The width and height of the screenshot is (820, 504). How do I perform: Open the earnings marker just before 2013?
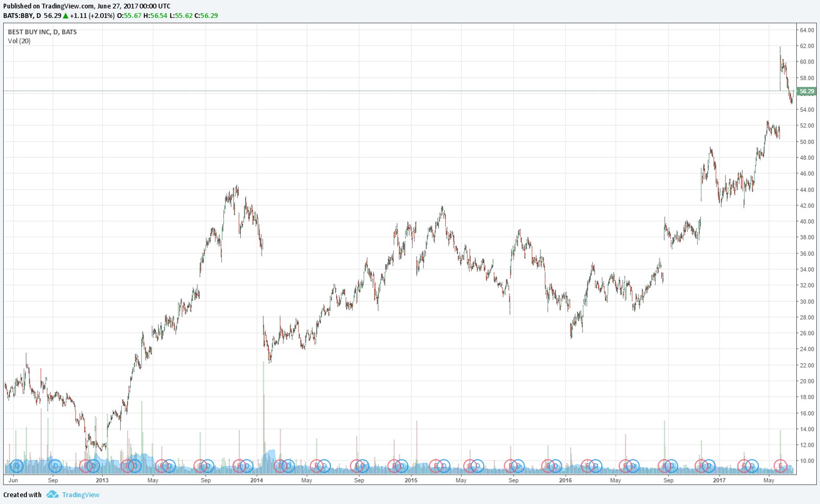[x=86, y=466]
